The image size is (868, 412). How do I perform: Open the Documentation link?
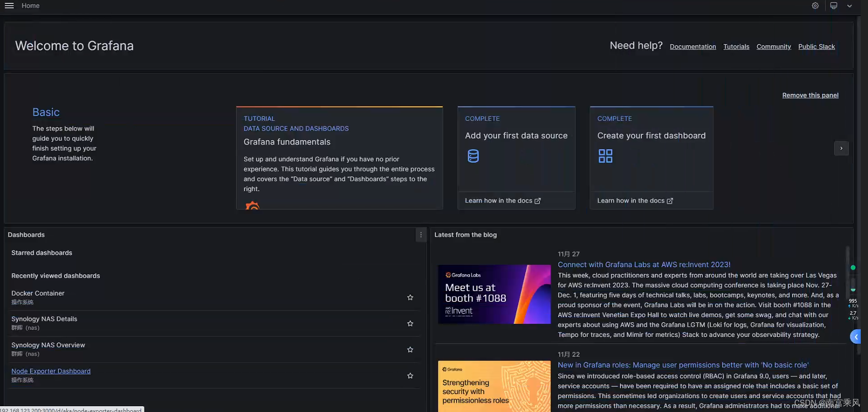point(693,47)
